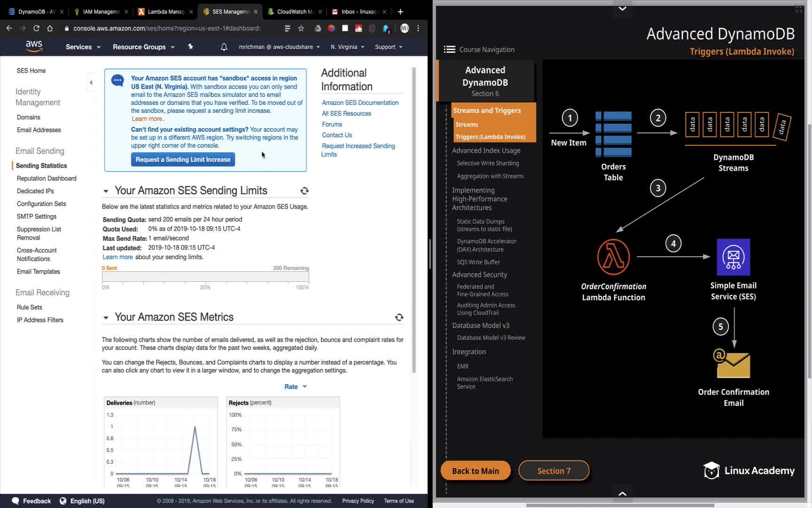812x508 pixels.
Task: Click the Section 7 button
Action: tap(554, 471)
